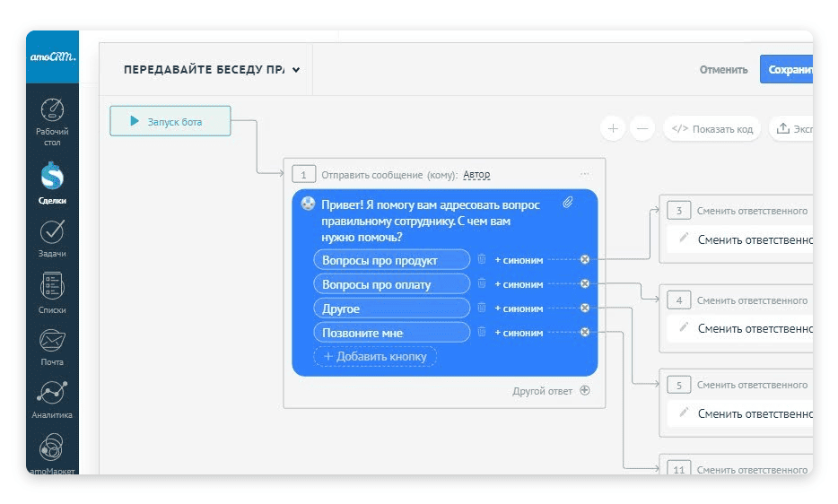Click the zoom in plus button
This screenshot has width=838, height=504.
click(x=613, y=128)
